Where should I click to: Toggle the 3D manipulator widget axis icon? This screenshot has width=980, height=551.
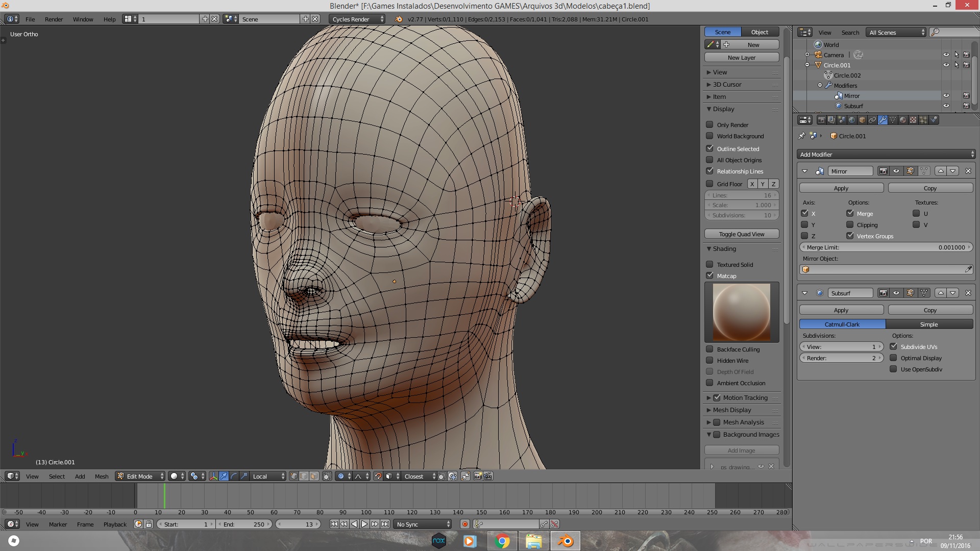point(213,476)
